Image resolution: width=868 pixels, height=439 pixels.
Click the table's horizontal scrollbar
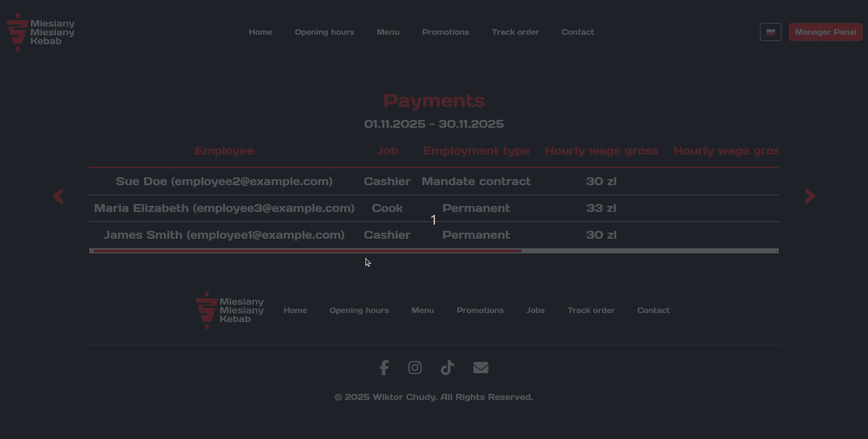tap(308, 251)
